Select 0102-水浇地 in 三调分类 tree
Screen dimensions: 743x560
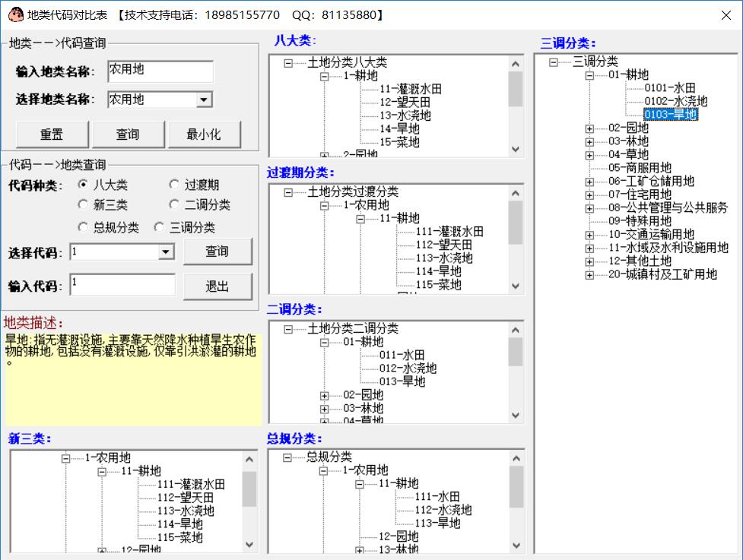tap(675, 101)
